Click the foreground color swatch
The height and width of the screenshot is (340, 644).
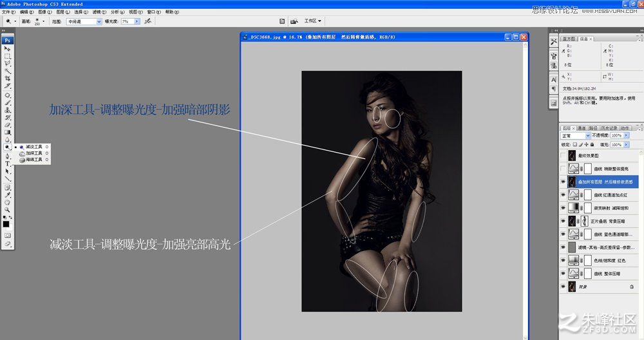click(6, 224)
